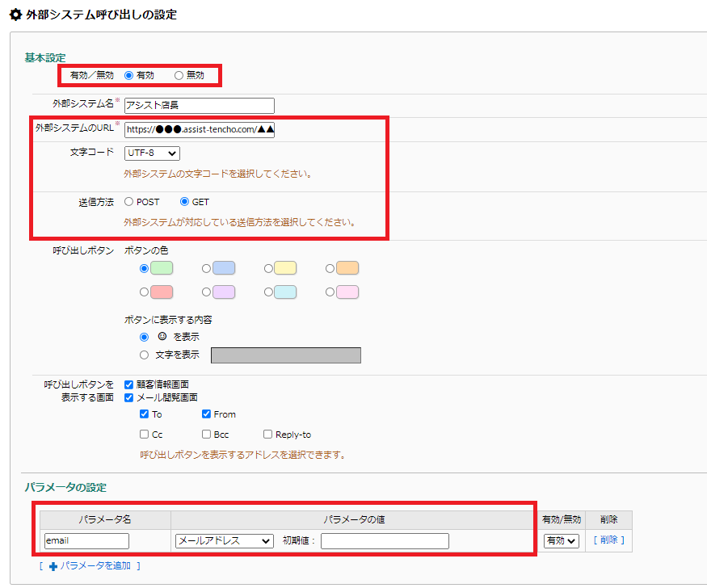Screen dimensions: 707x588
Task: Click the 有効/無効 column header
Action: 562,519
